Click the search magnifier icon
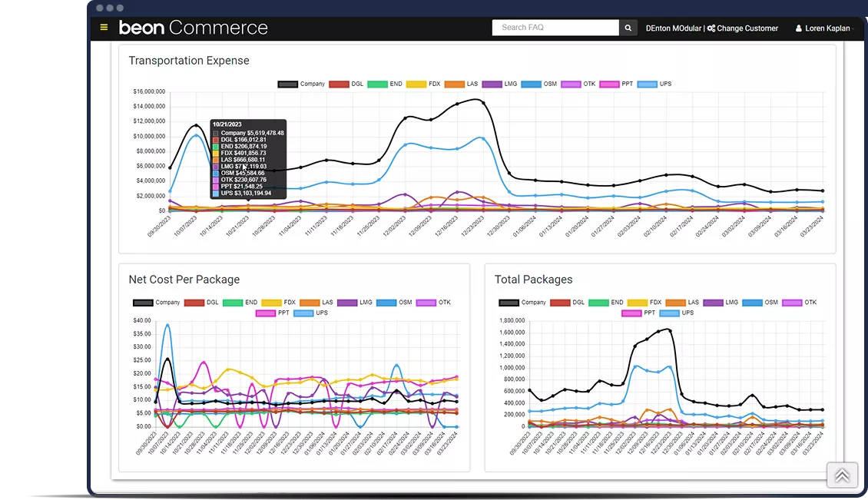Image resolution: width=868 pixels, height=500 pixels. point(628,28)
